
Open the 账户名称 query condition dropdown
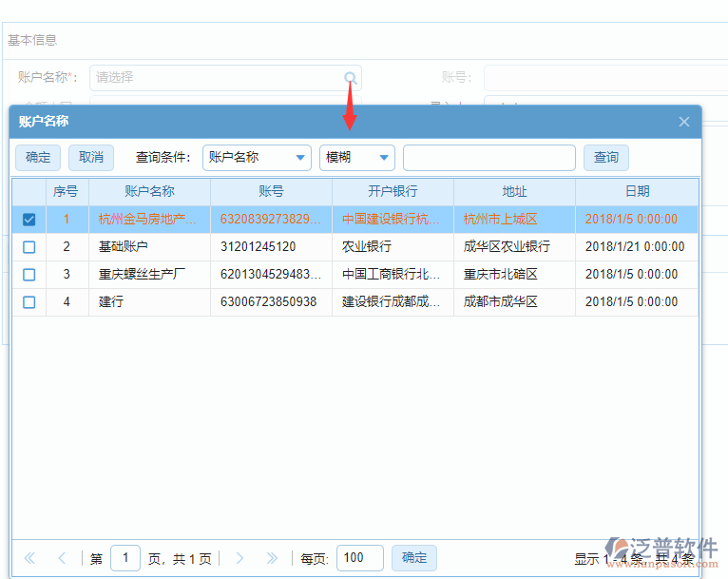point(257,158)
